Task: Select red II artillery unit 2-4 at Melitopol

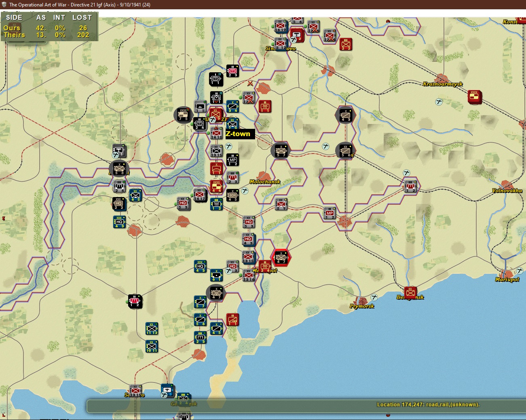Action: [x=265, y=267]
